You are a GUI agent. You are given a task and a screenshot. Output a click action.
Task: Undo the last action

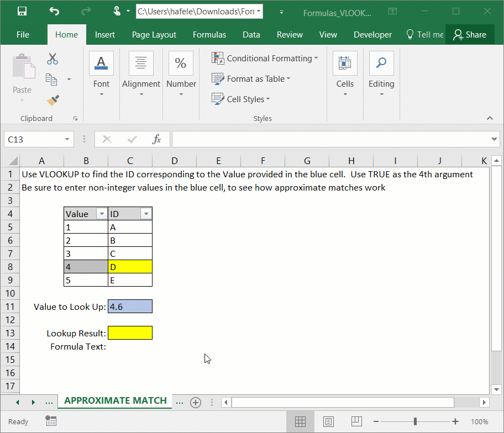(54, 12)
